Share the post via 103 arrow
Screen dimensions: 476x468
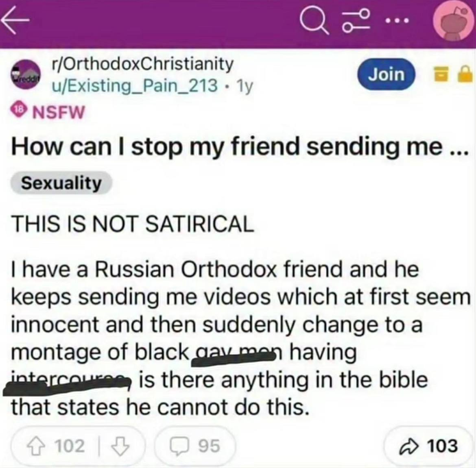click(428, 446)
